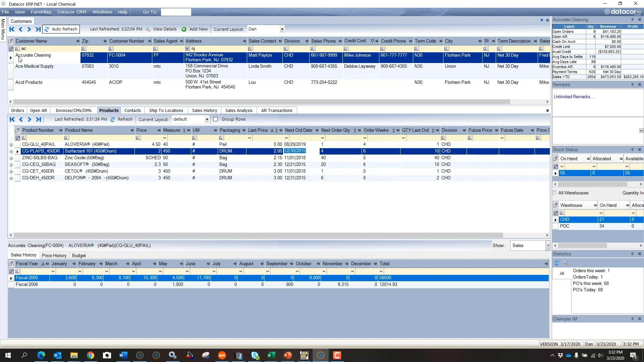Toggle the Group Rows checkbox
644x362 pixels.
216,119
